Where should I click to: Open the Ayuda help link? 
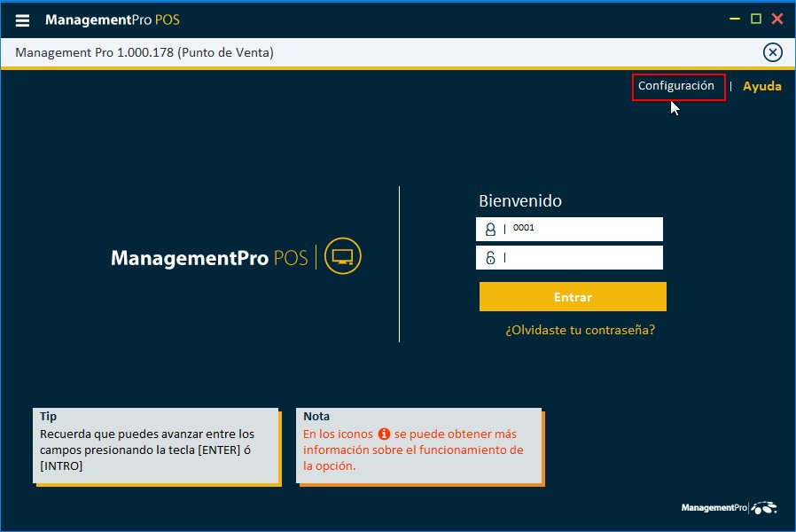pyautogui.click(x=761, y=86)
